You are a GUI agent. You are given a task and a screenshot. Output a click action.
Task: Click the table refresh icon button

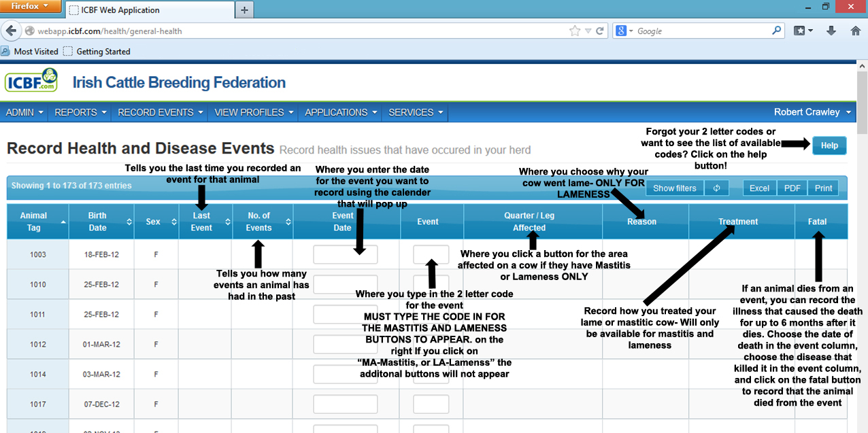coord(716,188)
